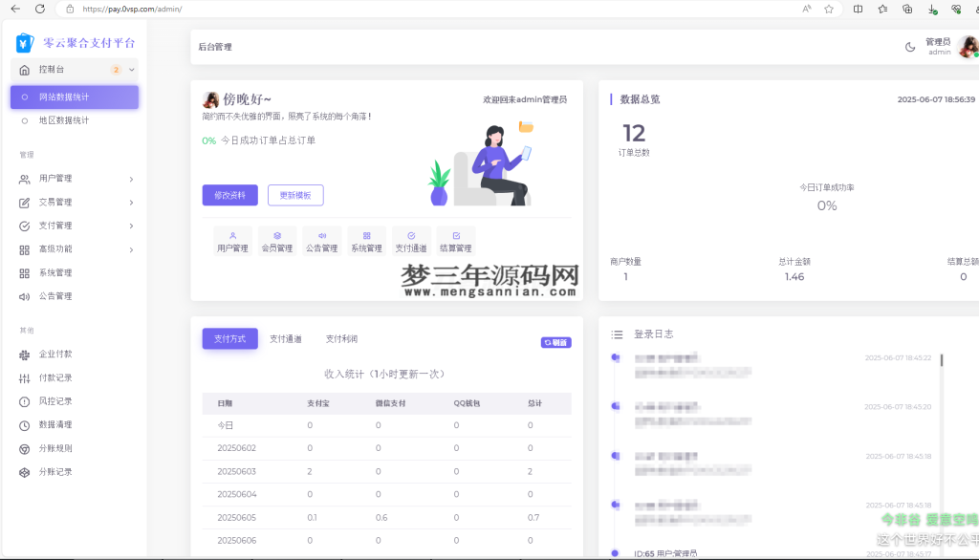The image size is (979, 560).
Task: Toggle the bookmark star in the address bar
Action: pos(828,9)
